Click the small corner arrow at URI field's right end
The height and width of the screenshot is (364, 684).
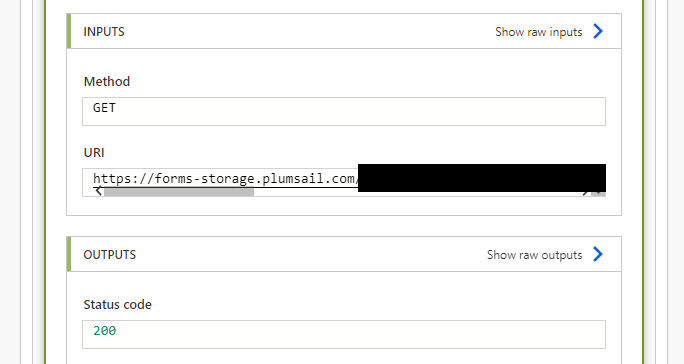(598, 192)
